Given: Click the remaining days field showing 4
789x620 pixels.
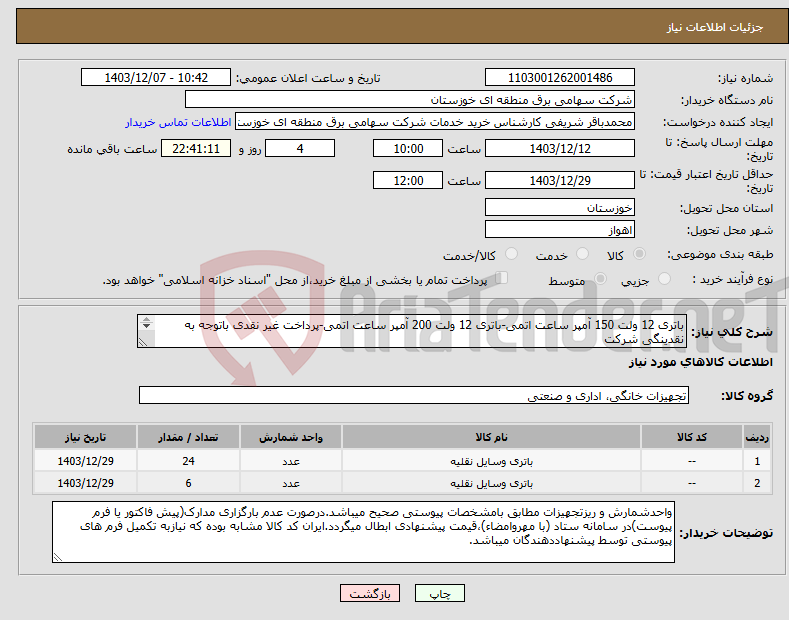Looking at the screenshot, I should (x=300, y=148).
